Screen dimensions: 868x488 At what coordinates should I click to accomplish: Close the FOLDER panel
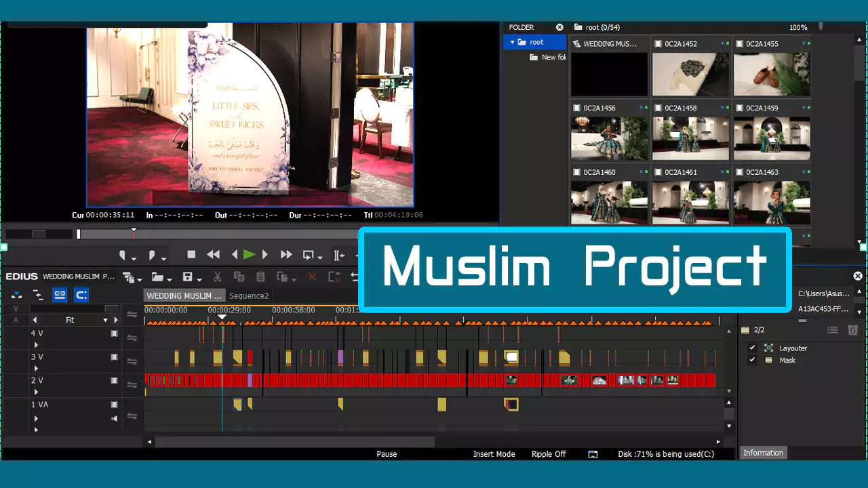[559, 27]
